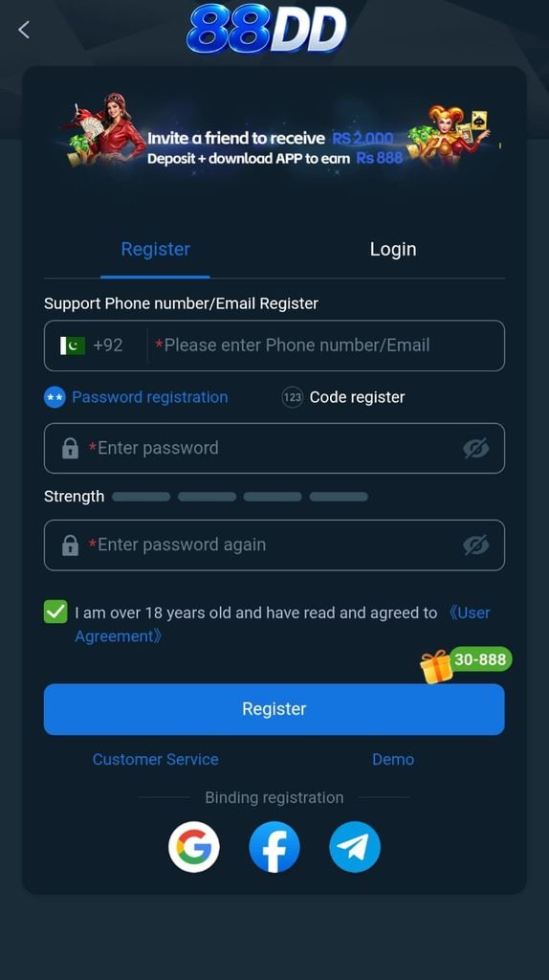Select Code register option

[343, 397]
